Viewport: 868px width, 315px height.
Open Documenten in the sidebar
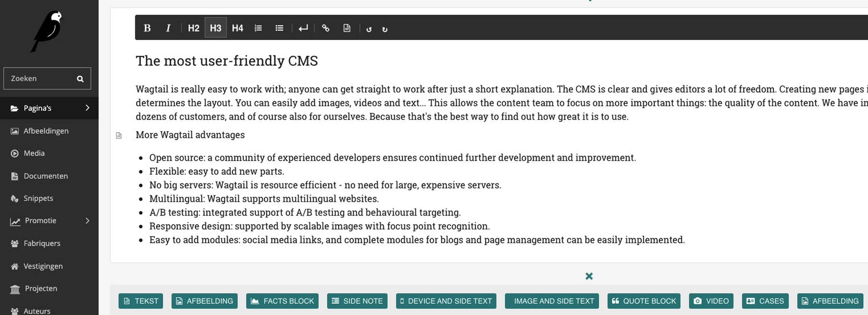[49, 176]
